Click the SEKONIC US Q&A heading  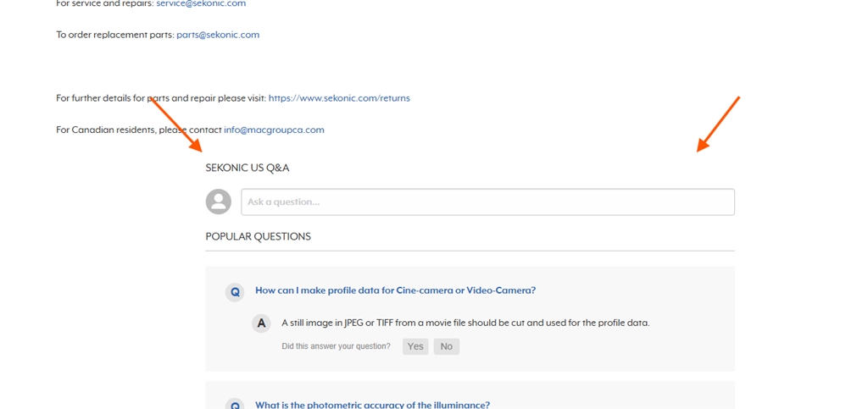coord(248,168)
